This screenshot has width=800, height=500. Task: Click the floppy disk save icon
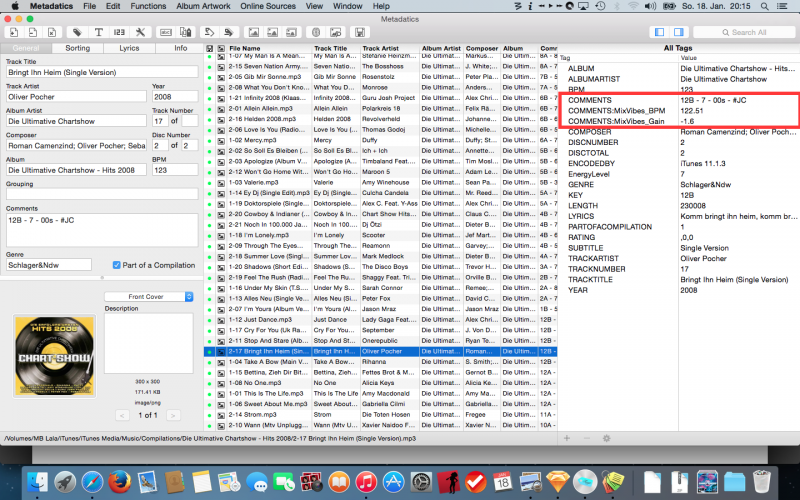[x=360, y=32]
